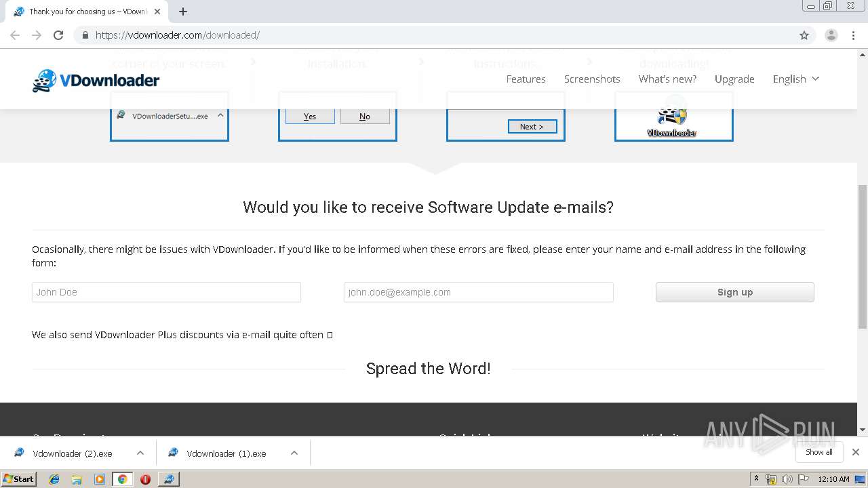Click the Software Update e-mails heading
This screenshot has height=488, width=868.
429,207
